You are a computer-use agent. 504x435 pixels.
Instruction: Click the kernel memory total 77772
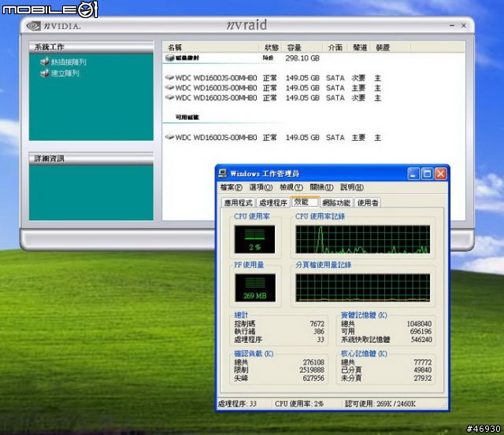coord(423,362)
